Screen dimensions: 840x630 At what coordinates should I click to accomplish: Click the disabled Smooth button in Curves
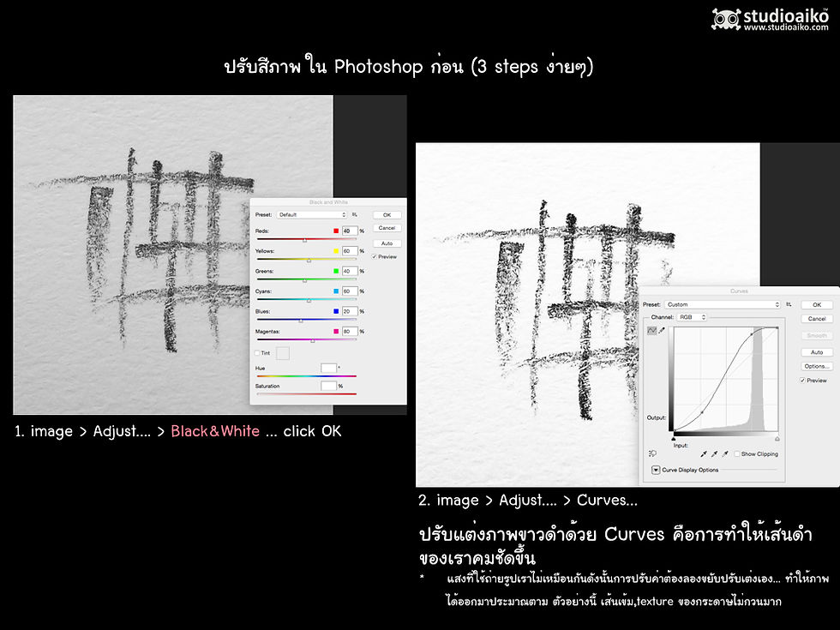(817, 335)
